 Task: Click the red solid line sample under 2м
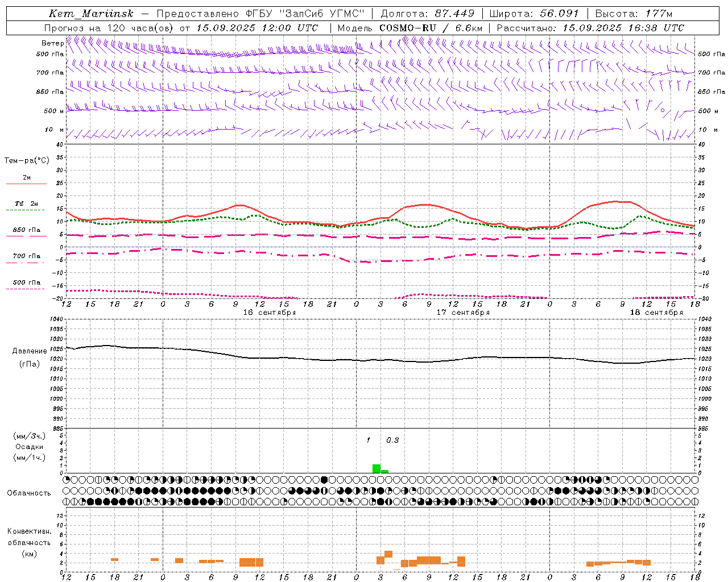point(27,184)
